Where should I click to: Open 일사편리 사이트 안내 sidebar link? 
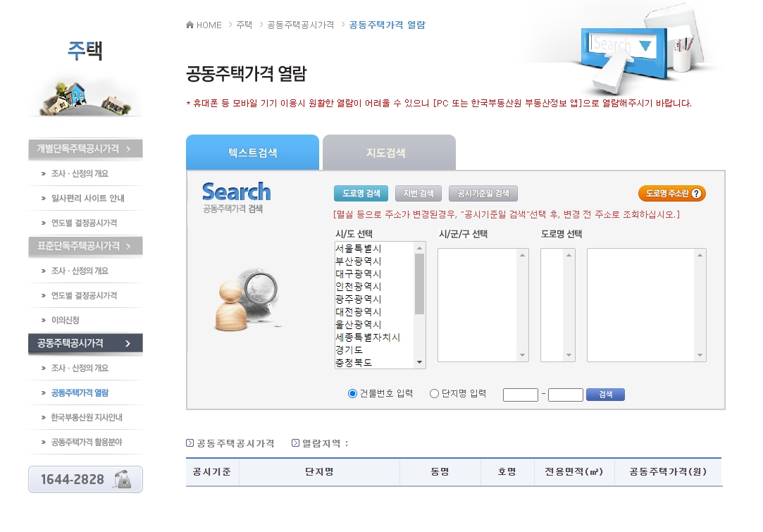click(x=87, y=198)
